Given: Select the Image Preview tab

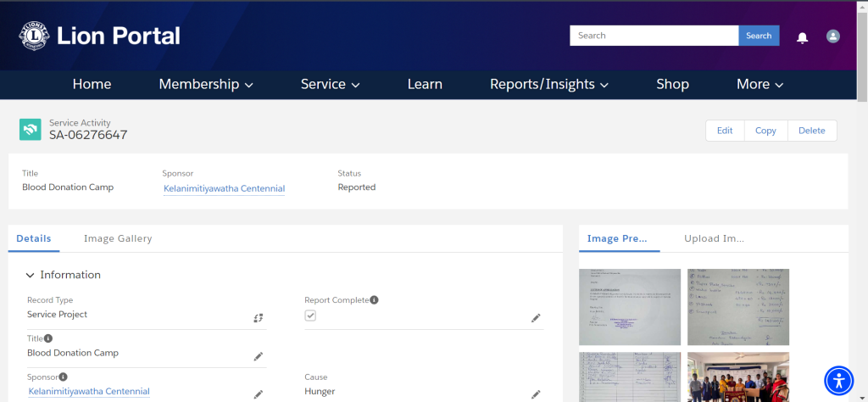Looking at the screenshot, I should (x=617, y=238).
